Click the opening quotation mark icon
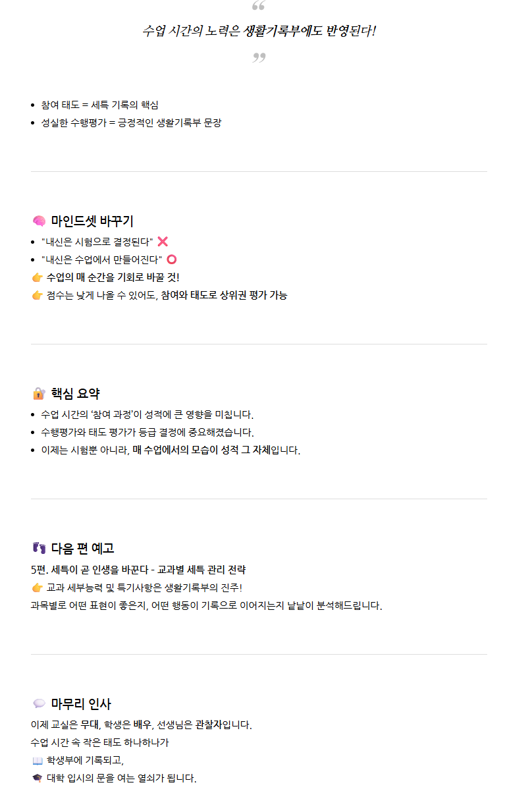This screenshot has height=795, width=532. pos(259,6)
